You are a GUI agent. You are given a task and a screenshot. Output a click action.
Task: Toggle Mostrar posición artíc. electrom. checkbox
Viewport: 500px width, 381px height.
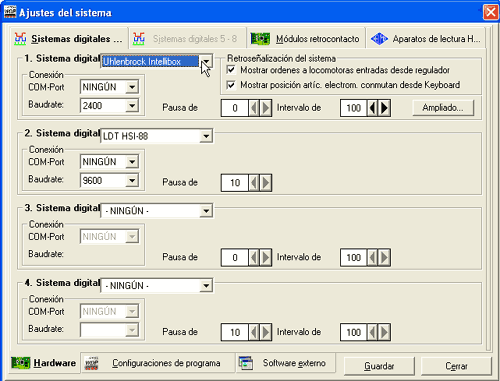click(x=231, y=85)
